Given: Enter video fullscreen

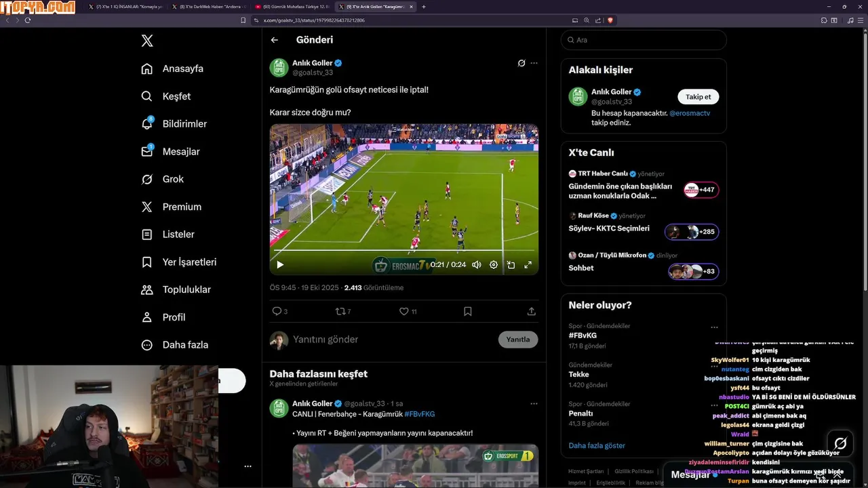Looking at the screenshot, I should (528, 265).
